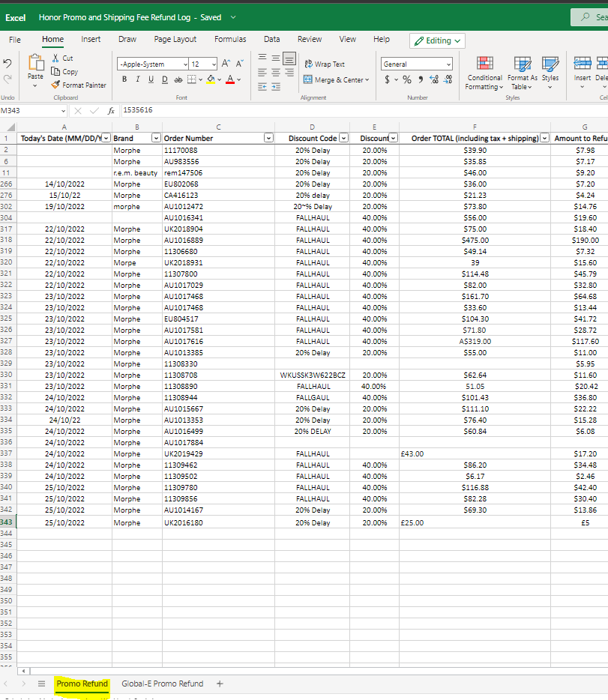Viewport: 608px width, 700px height.
Task: Open the font size dropdown
Action: pos(214,64)
